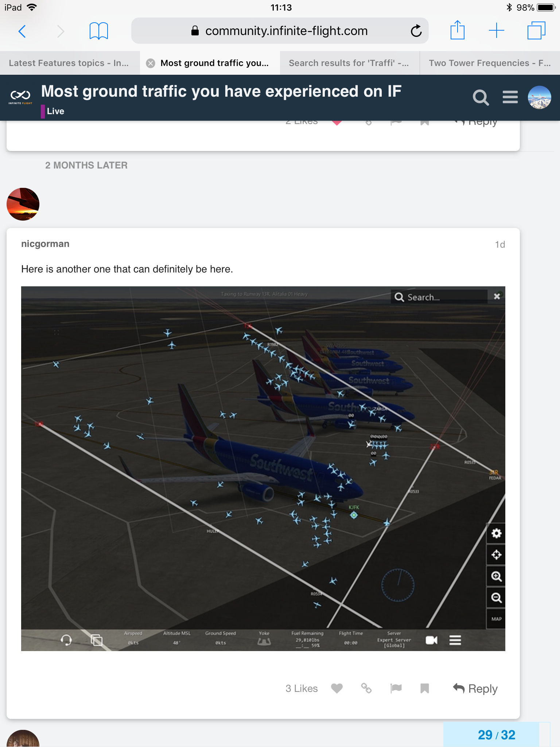This screenshot has width=560, height=747.
Task: Open the Safari share sheet icon
Action: (x=457, y=30)
